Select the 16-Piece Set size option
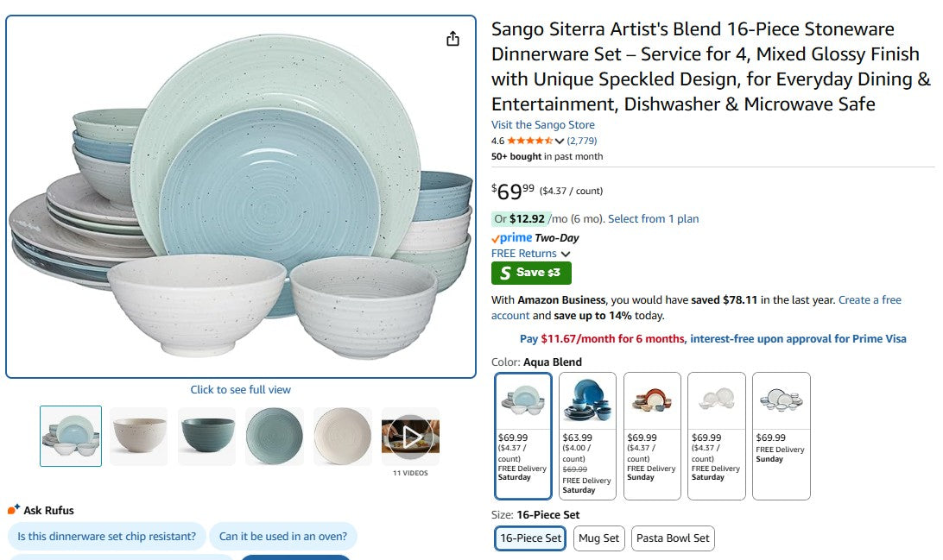Image resolution: width=943 pixels, height=560 pixels. (x=530, y=538)
